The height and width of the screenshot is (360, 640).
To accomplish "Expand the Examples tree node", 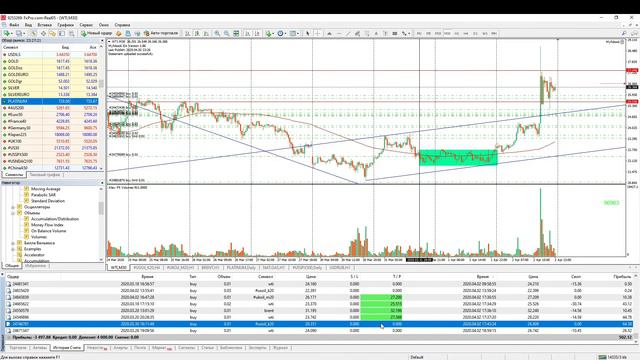I will coord(13,249).
